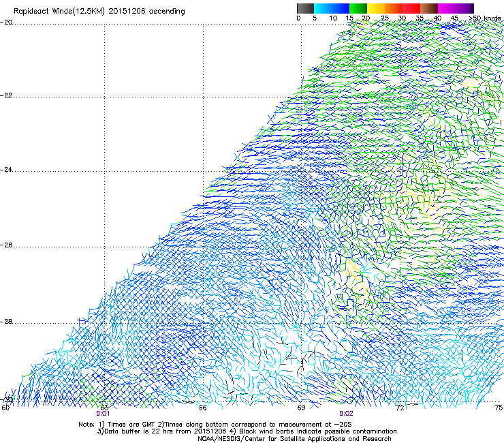504x443 pixels.
Task: Click the legend tick label '25'
Action: 385,18
